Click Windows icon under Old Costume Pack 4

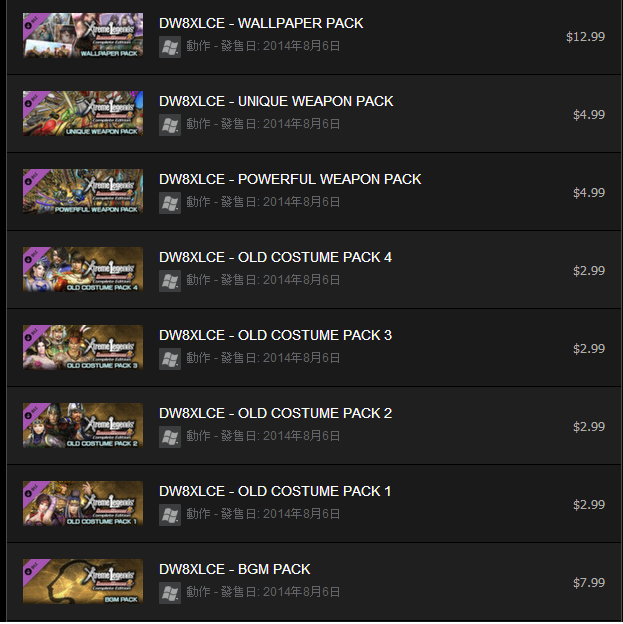[x=170, y=281]
